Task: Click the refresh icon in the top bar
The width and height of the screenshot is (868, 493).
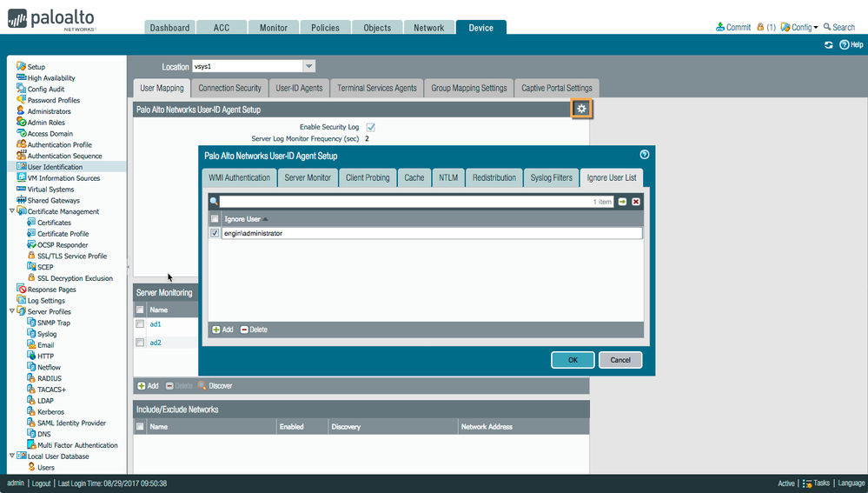Action: pyautogui.click(x=829, y=45)
